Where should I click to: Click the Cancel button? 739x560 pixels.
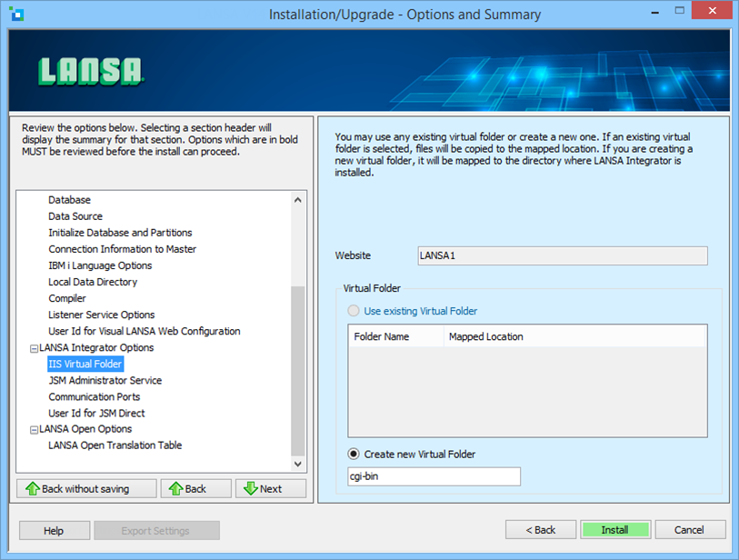point(690,530)
